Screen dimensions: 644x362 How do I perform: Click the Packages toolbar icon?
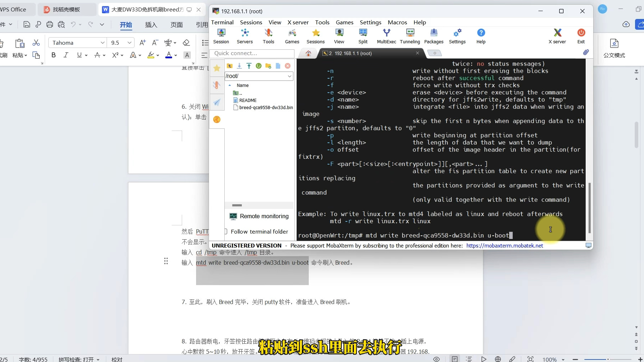[x=434, y=36]
